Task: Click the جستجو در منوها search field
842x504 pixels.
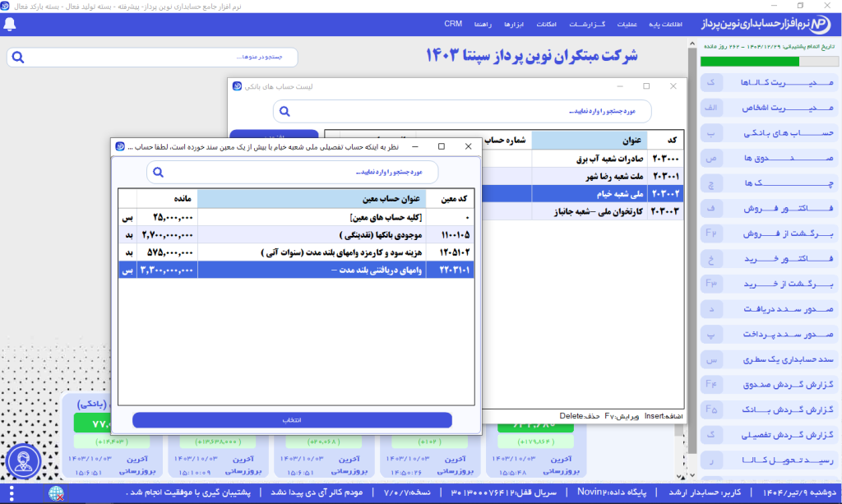Action: 152,57
